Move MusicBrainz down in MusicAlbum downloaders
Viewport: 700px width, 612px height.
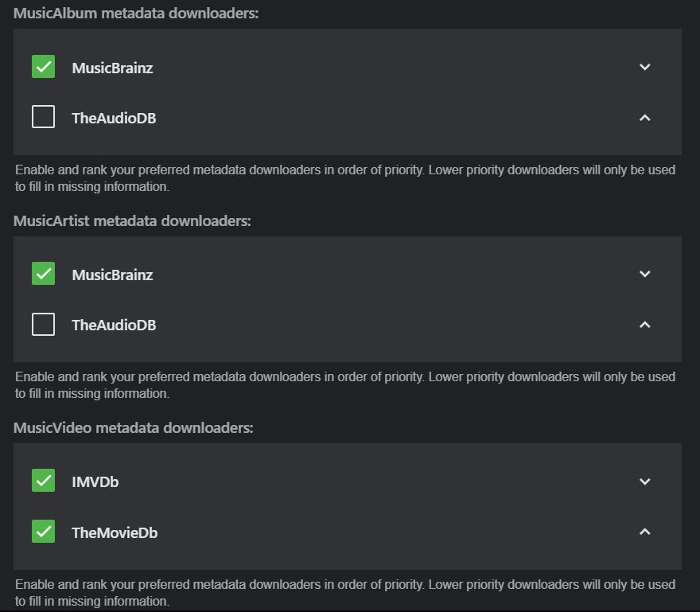(645, 67)
